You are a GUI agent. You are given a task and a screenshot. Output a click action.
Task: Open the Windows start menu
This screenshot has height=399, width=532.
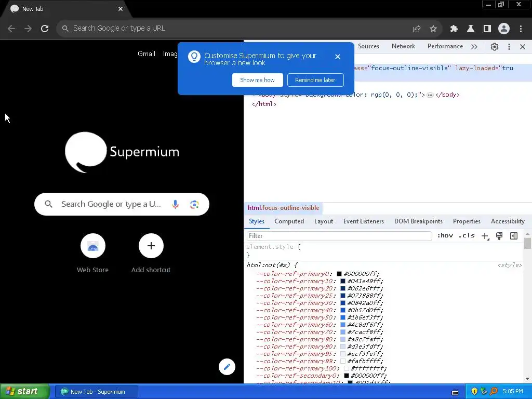point(25,392)
